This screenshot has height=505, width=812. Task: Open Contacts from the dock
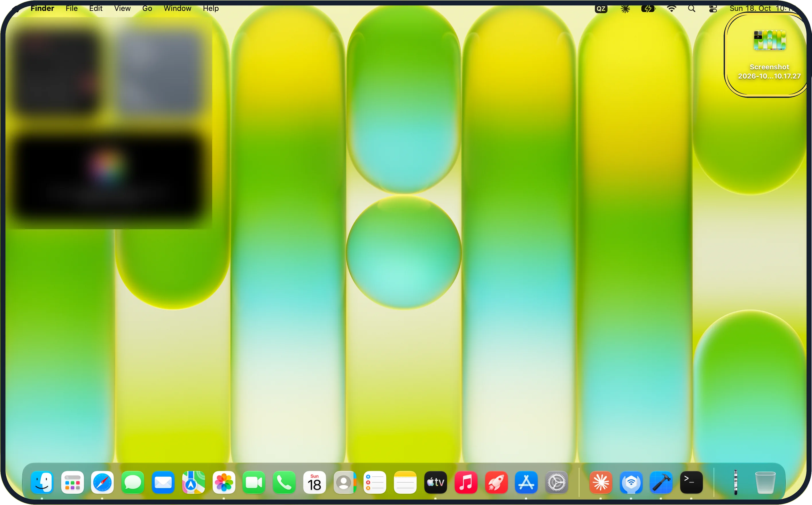[345, 482]
